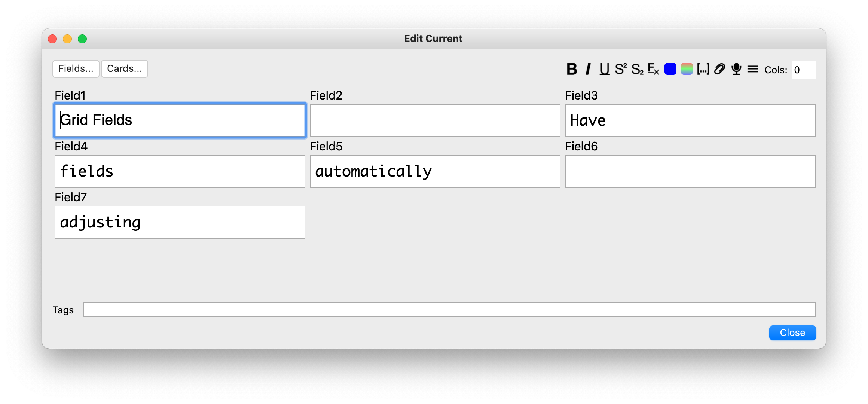Apply underline formatting
This screenshot has height=404, width=868.
[x=604, y=69]
